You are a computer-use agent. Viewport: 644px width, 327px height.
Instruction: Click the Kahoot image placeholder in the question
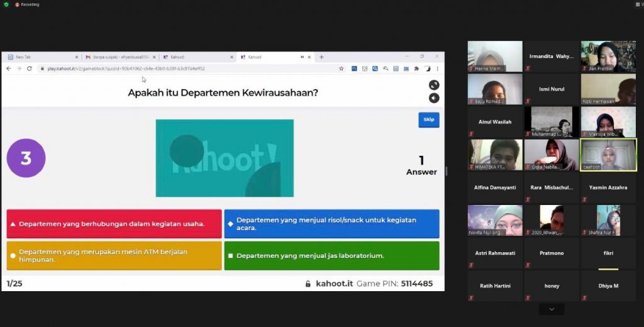225,158
